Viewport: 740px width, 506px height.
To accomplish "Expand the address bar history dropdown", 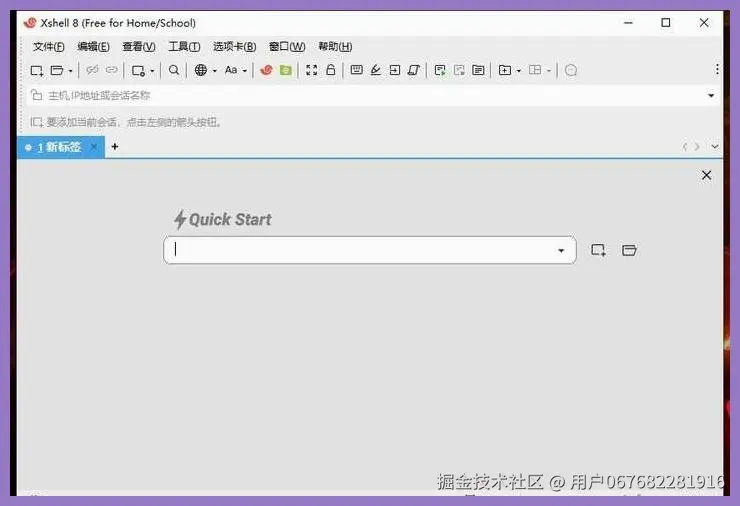I will (x=711, y=96).
